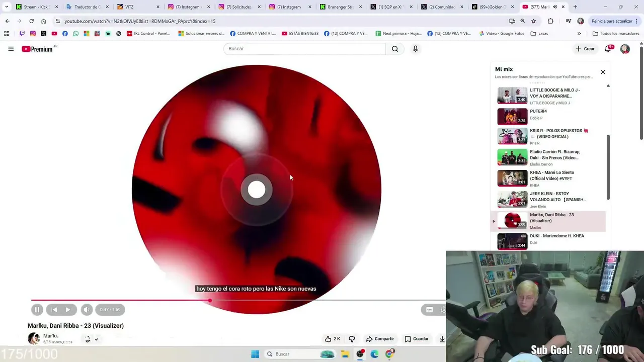This screenshot has width=644, height=362.
Task: Search by voice with the microphone icon
Action: [415, 49]
